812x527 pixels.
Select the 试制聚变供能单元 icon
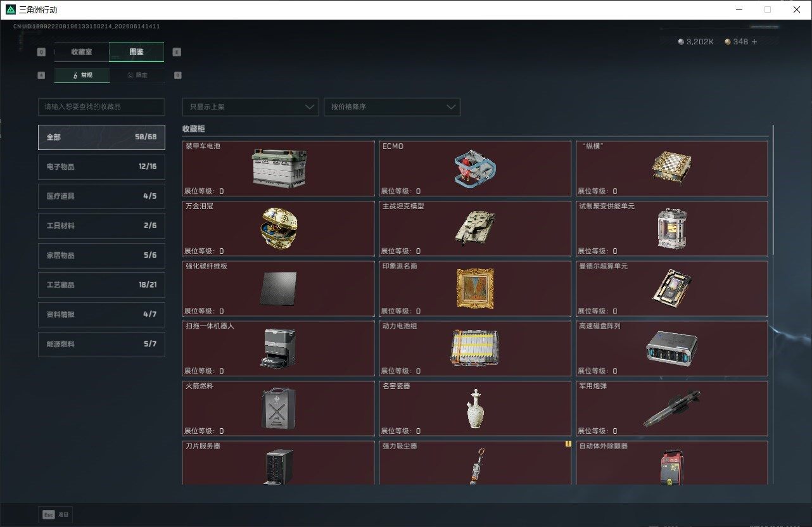tap(671, 229)
